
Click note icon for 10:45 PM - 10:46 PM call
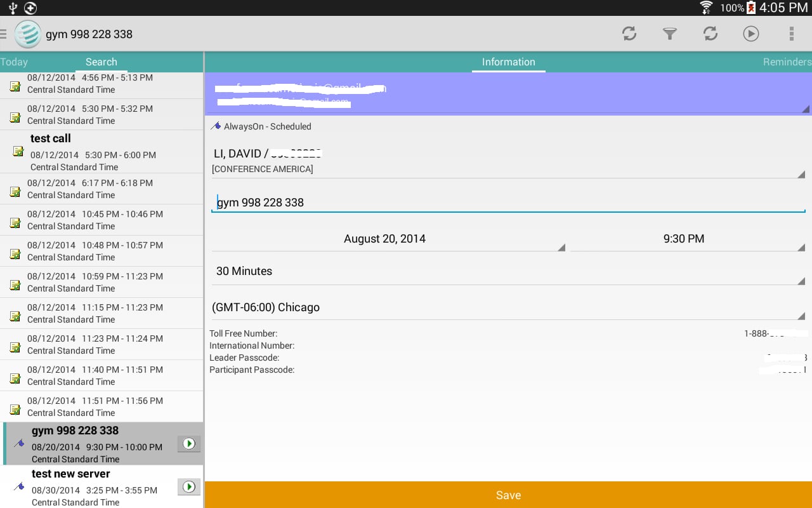[15, 223]
